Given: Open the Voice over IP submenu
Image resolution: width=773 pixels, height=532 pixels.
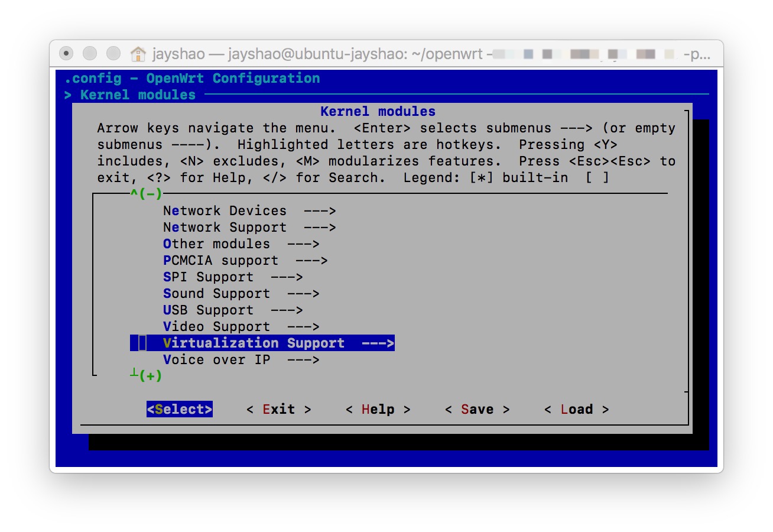Looking at the screenshot, I should [216, 360].
